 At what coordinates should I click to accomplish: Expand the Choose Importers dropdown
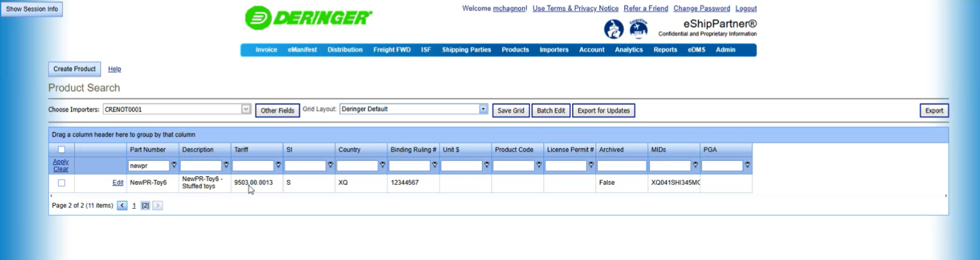point(246,109)
